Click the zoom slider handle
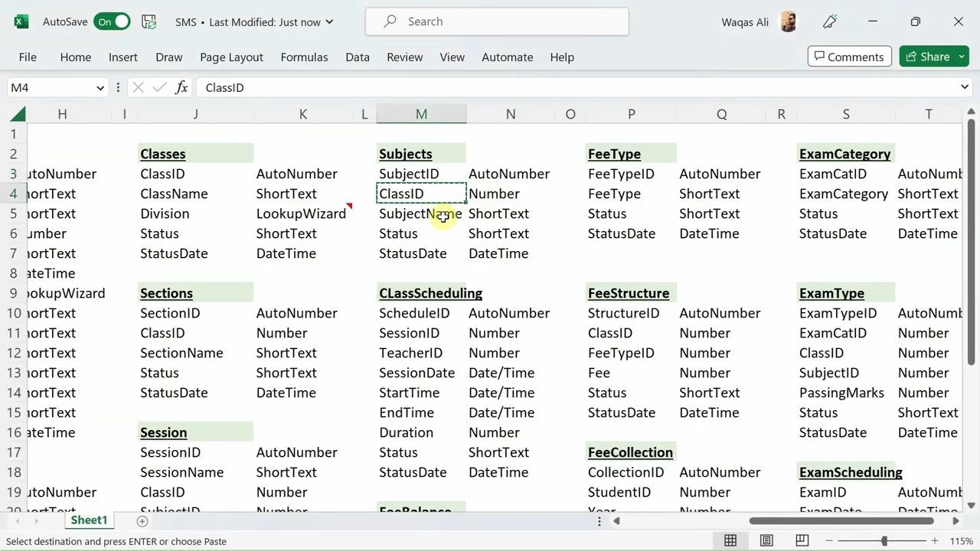The image size is (980, 551). 884,541
